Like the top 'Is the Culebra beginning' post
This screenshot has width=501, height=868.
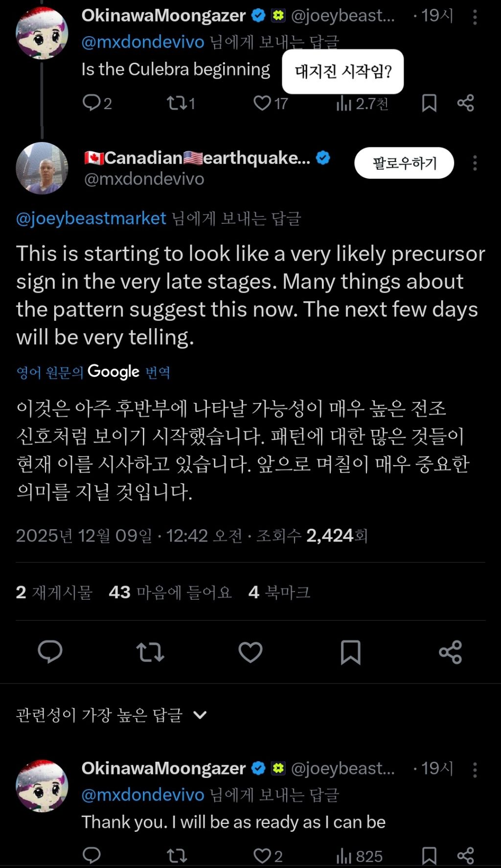(x=263, y=103)
